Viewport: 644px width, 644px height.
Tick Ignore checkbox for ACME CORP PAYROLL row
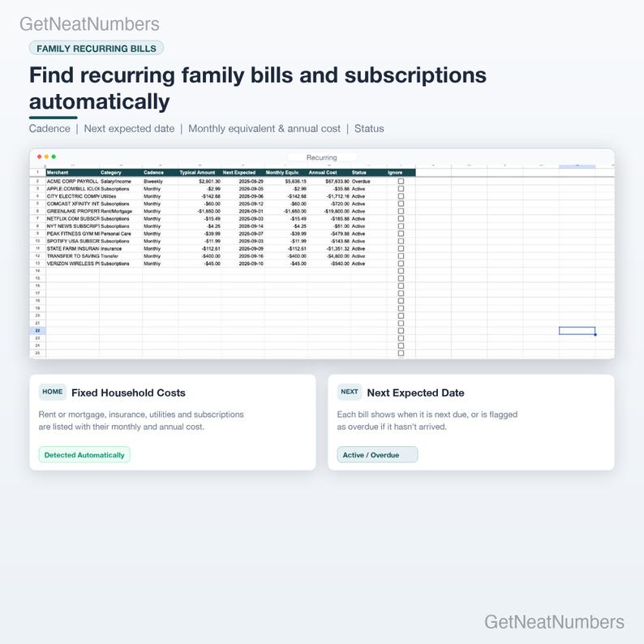401,181
